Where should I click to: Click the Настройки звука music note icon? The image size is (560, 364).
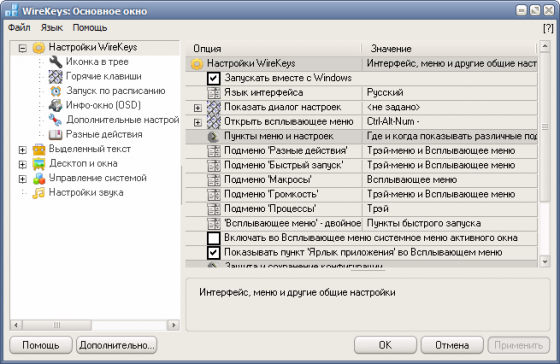39,193
